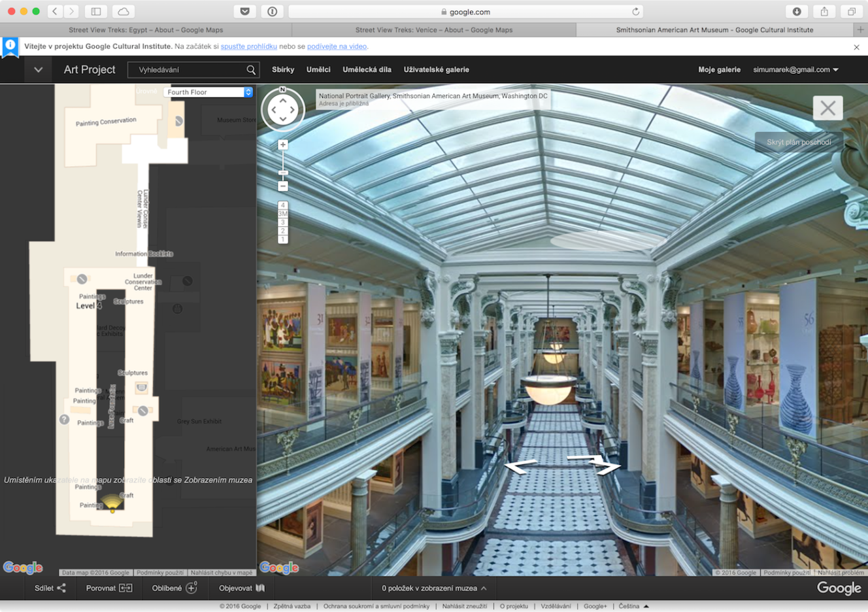
Task: Click the search magnifier icon
Action: (x=251, y=69)
